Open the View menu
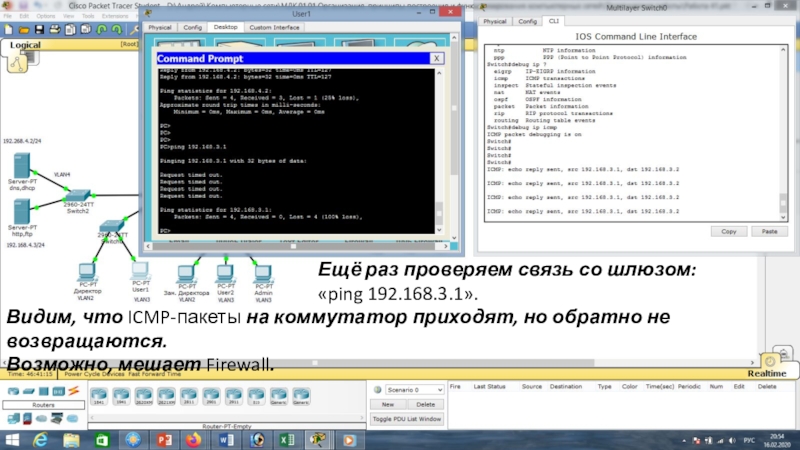This screenshot has width=800, height=450. tap(68, 16)
